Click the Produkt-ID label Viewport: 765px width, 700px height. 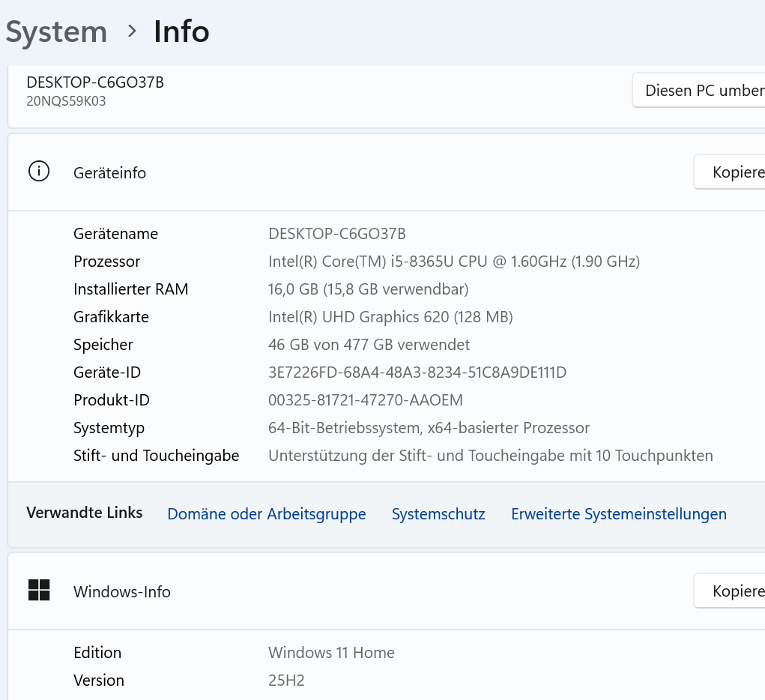(111, 400)
